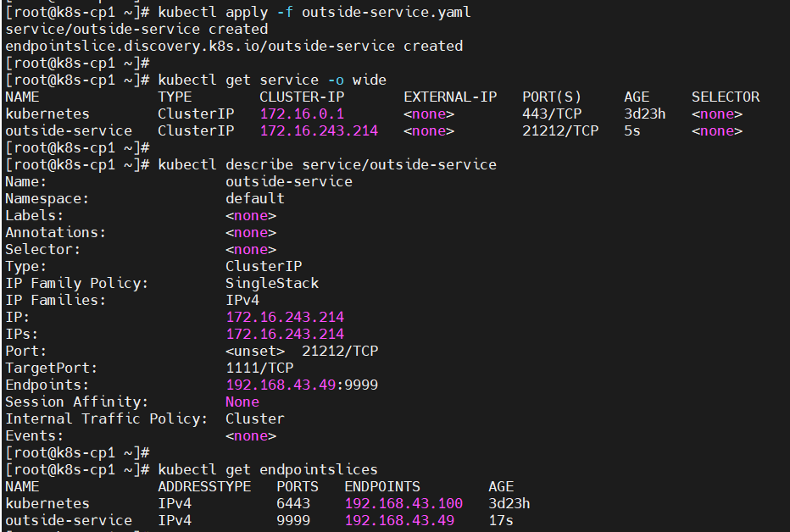The height and width of the screenshot is (532, 790).
Task: Click the 'Selector:' field label
Action: (x=43, y=250)
